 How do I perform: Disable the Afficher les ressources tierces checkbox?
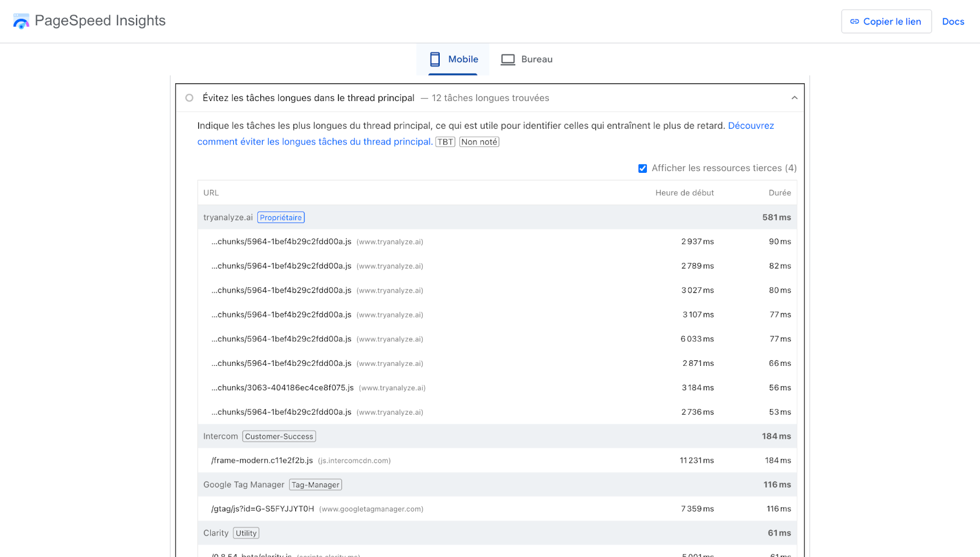click(643, 168)
